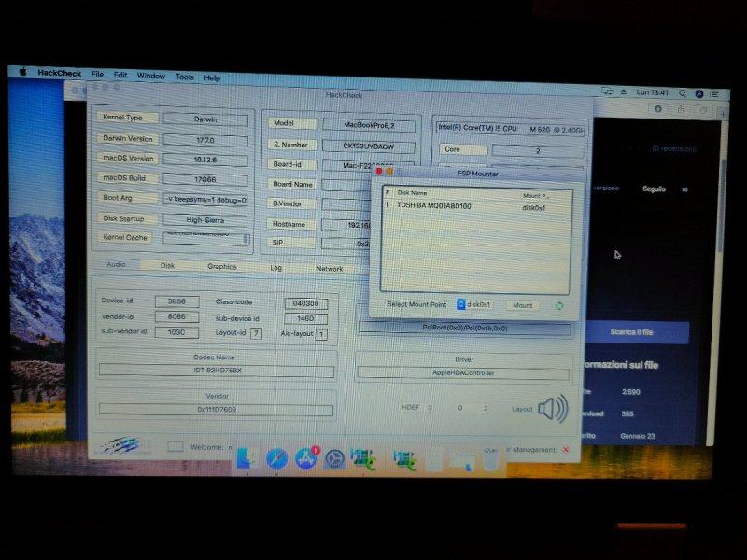
Task: Click the Disk Startup field High-Sierra
Action: (x=205, y=219)
